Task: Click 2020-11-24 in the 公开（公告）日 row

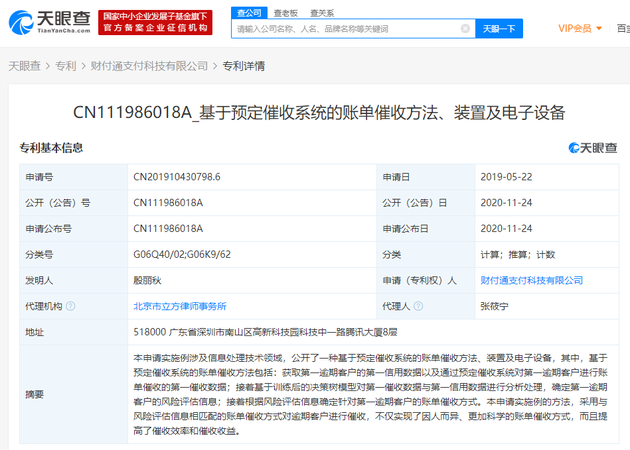Action: (506, 203)
